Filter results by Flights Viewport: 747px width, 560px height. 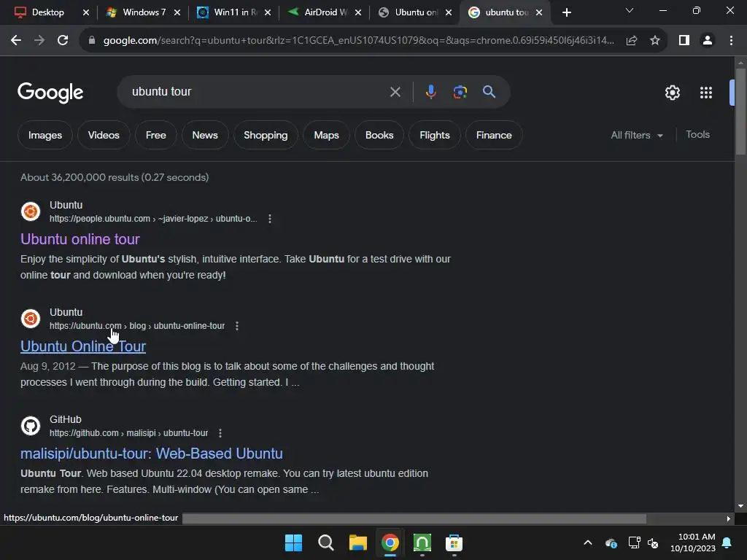[x=435, y=135]
